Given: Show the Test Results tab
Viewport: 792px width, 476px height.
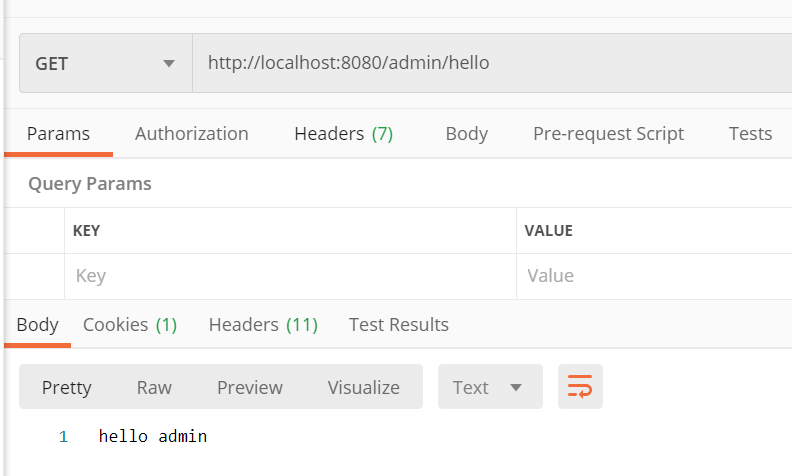Looking at the screenshot, I should click(399, 325).
